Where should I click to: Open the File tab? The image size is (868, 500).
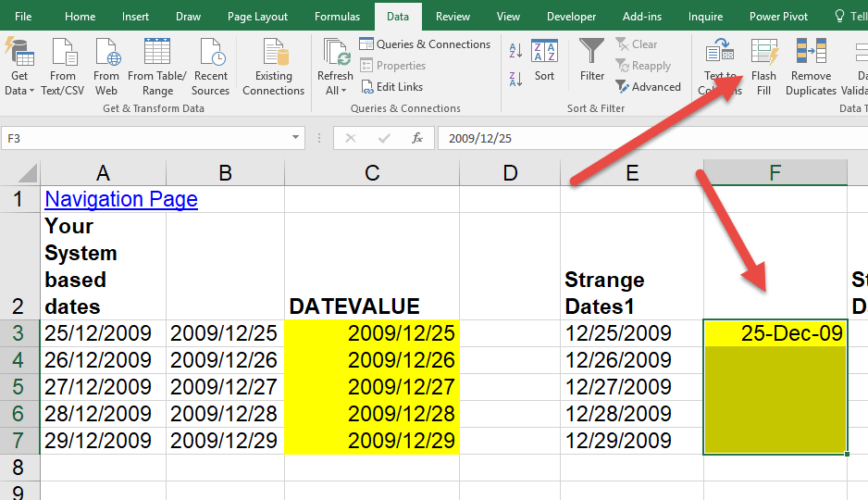(x=23, y=17)
